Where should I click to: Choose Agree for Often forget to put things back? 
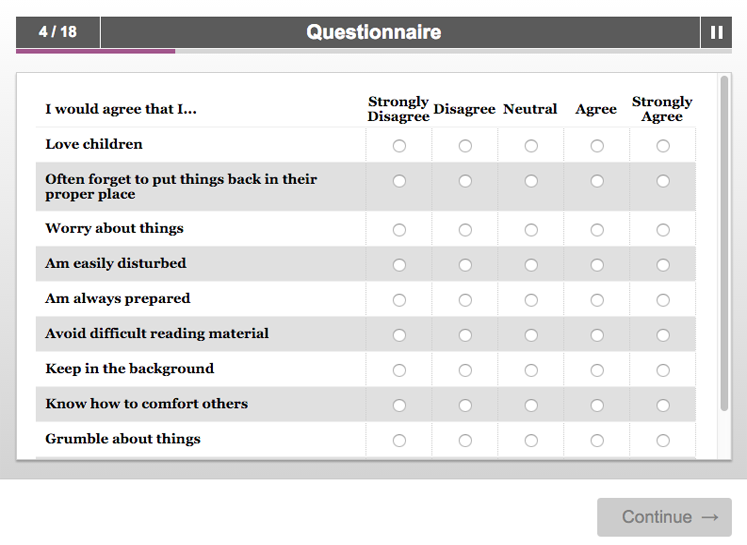point(597,181)
